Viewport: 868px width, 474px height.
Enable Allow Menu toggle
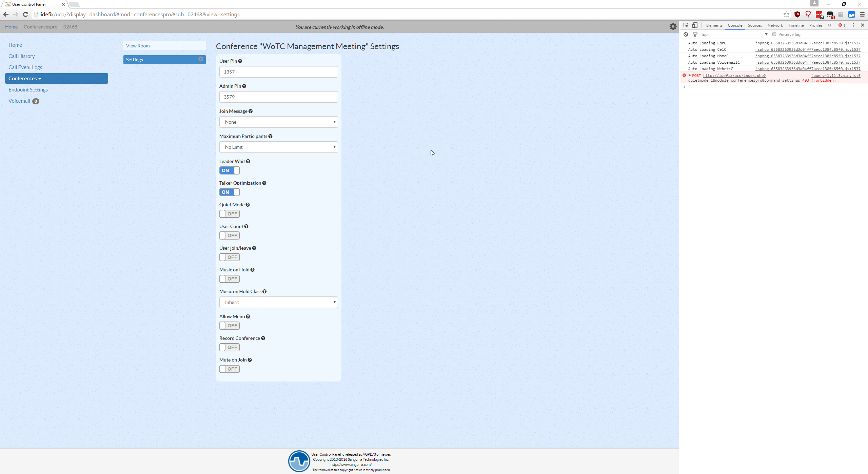pos(230,326)
